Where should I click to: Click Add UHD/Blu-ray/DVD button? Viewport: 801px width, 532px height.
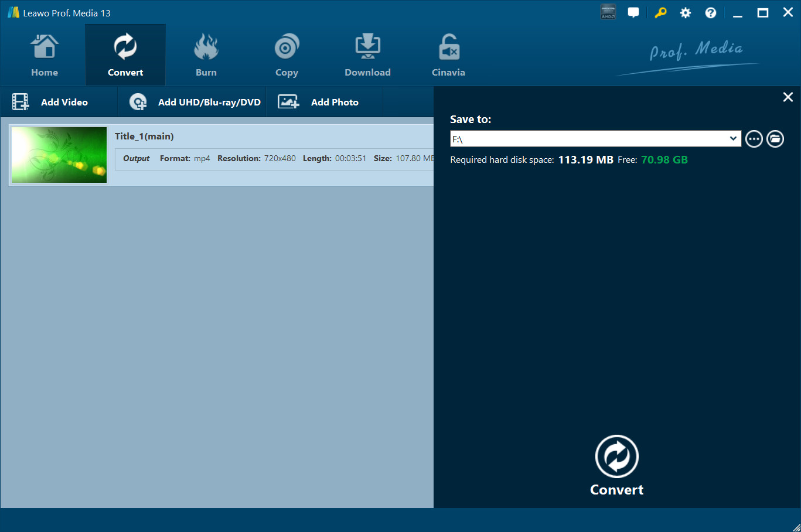tap(195, 102)
